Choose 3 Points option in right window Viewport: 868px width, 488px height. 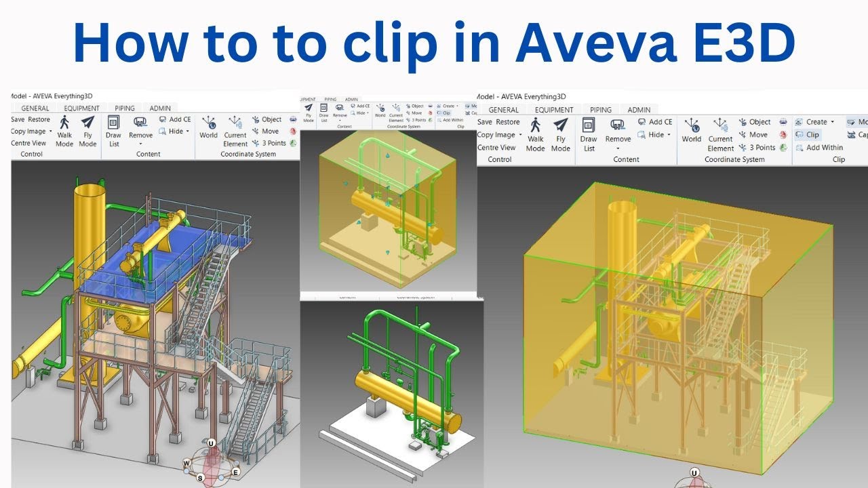point(757,147)
